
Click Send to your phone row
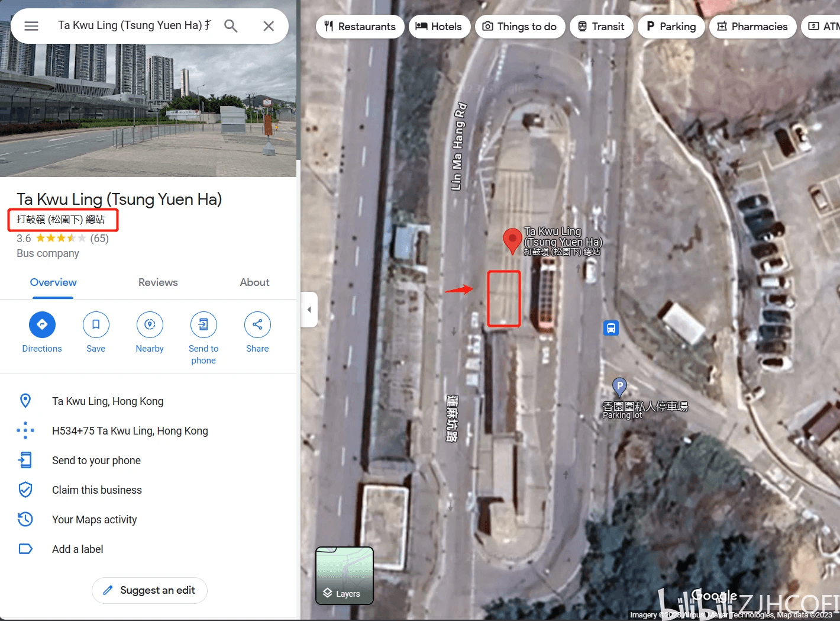(148, 461)
